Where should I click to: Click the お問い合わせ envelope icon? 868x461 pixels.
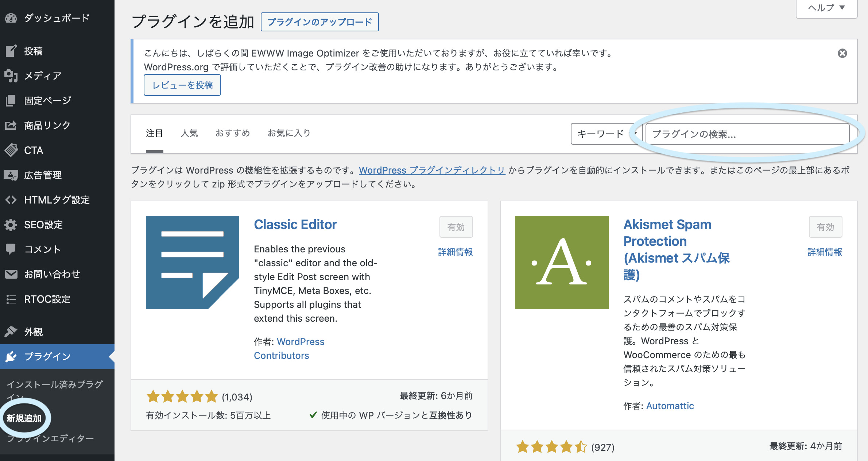[x=11, y=274]
